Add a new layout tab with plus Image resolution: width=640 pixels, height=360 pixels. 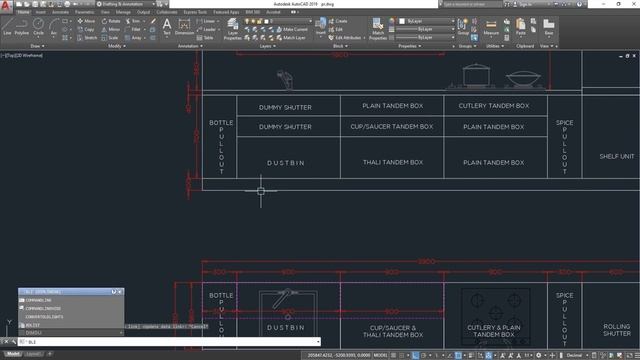click(49, 354)
